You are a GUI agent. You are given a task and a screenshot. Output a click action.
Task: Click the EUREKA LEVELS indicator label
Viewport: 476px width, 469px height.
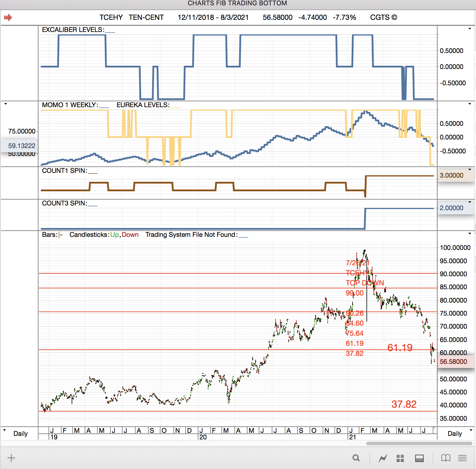coord(143,105)
